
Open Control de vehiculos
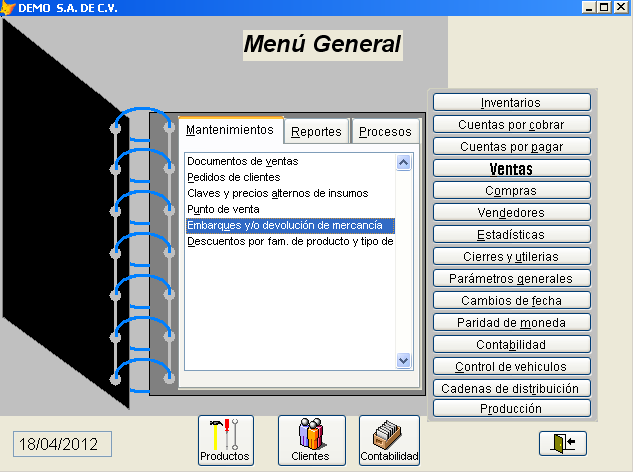[512, 366]
